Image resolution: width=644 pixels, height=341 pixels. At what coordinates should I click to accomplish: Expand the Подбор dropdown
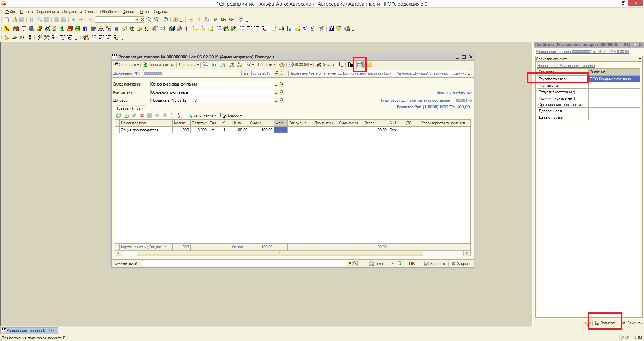pos(231,115)
